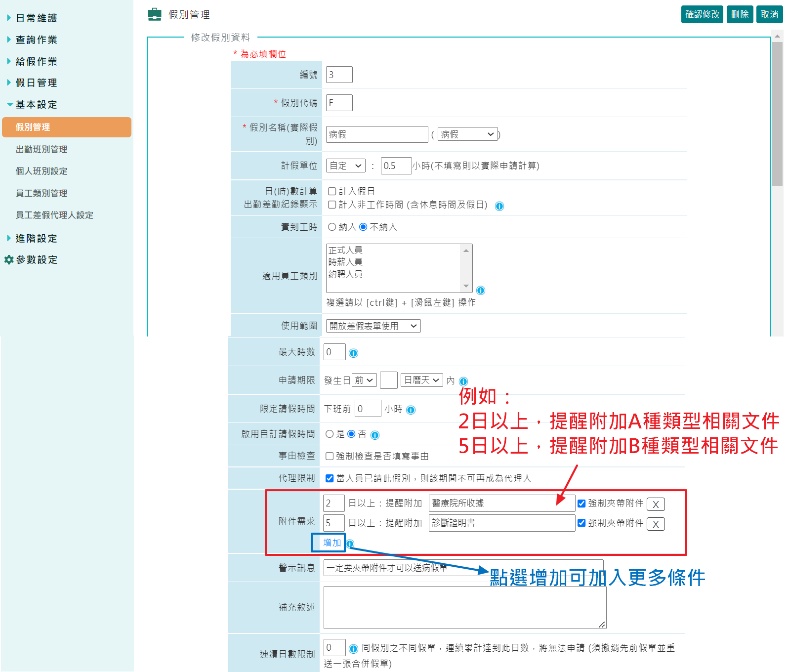Screen dimensions: 788x672
Task: Click info icon beside 增加 link
Action: point(350,544)
